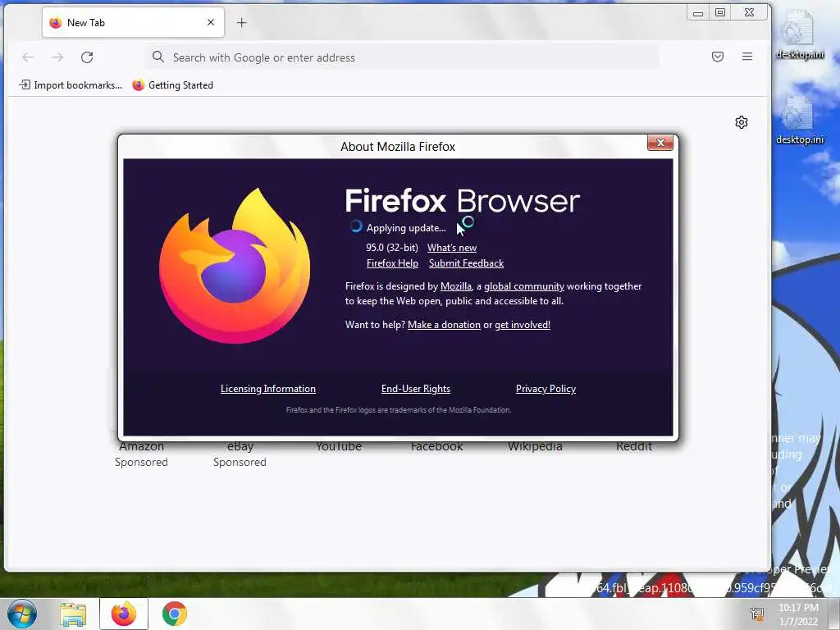Image resolution: width=840 pixels, height=630 pixels.
Task: Open Licensing Information link
Action: (x=268, y=389)
